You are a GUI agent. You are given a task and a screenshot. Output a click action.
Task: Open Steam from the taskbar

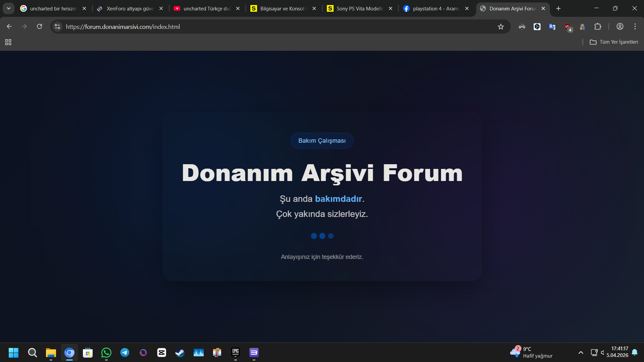[x=180, y=353]
